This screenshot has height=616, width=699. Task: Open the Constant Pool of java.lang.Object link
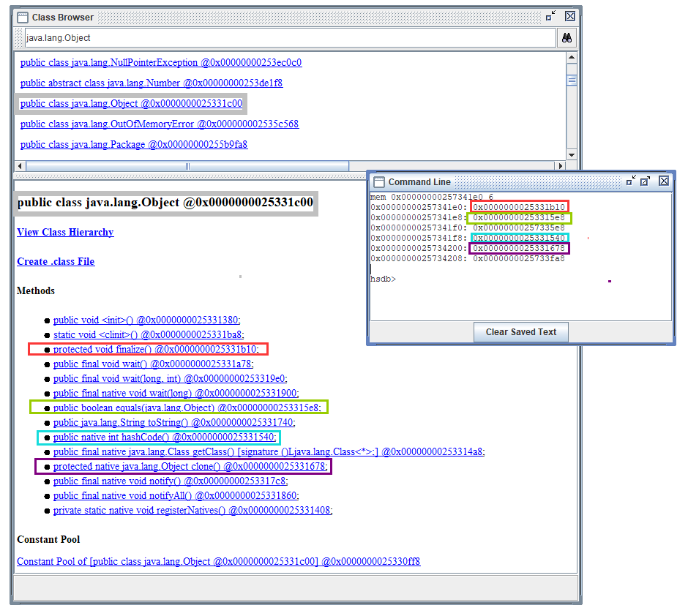pyautogui.click(x=218, y=562)
